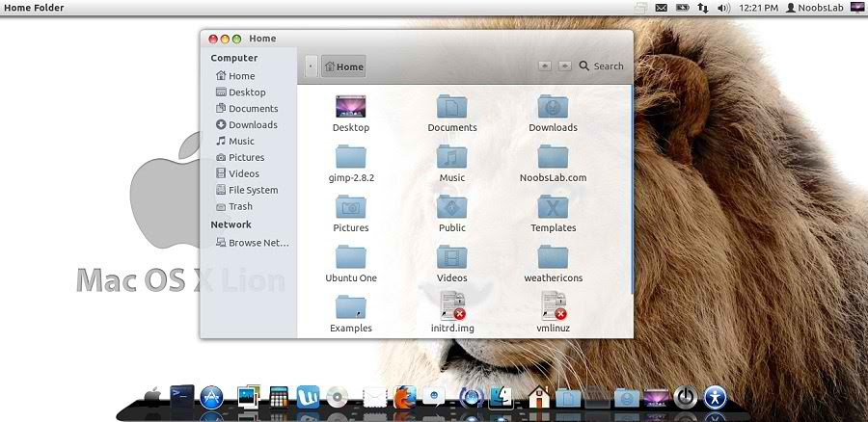Open the Home Folder menu in top panel
The width and height of the screenshot is (868, 422).
tap(34, 8)
